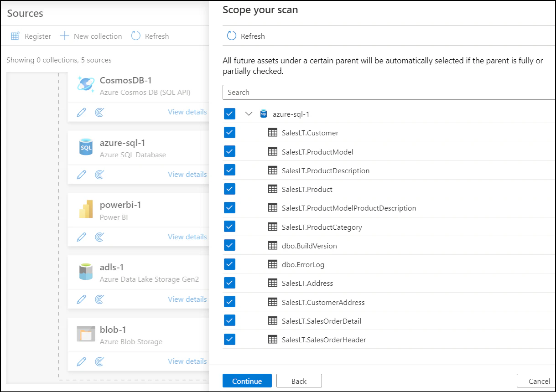The height and width of the screenshot is (392, 556).
Task: Edit the CosmosDB-1 source with pencil icon
Action: pyautogui.click(x=82, y=112)
